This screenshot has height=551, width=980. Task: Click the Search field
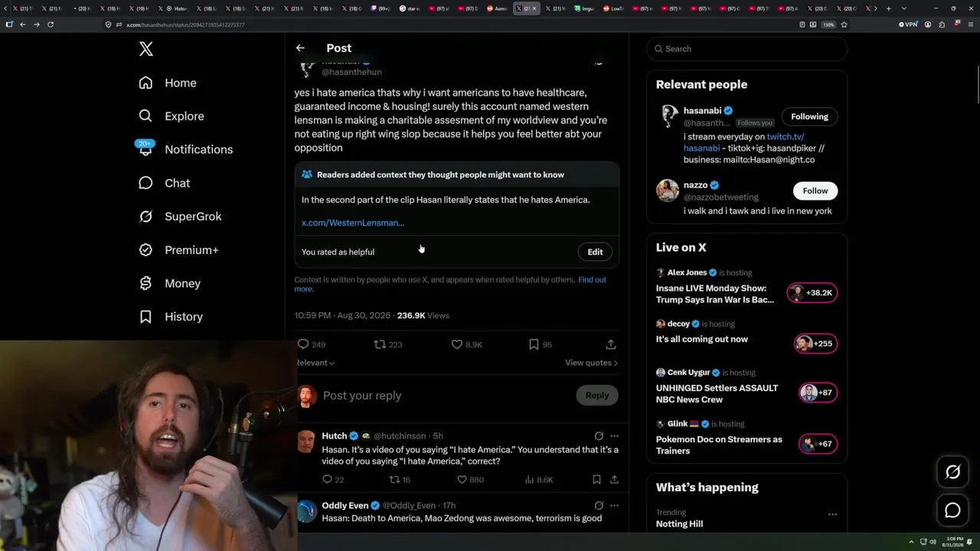[x=746, y=49]
